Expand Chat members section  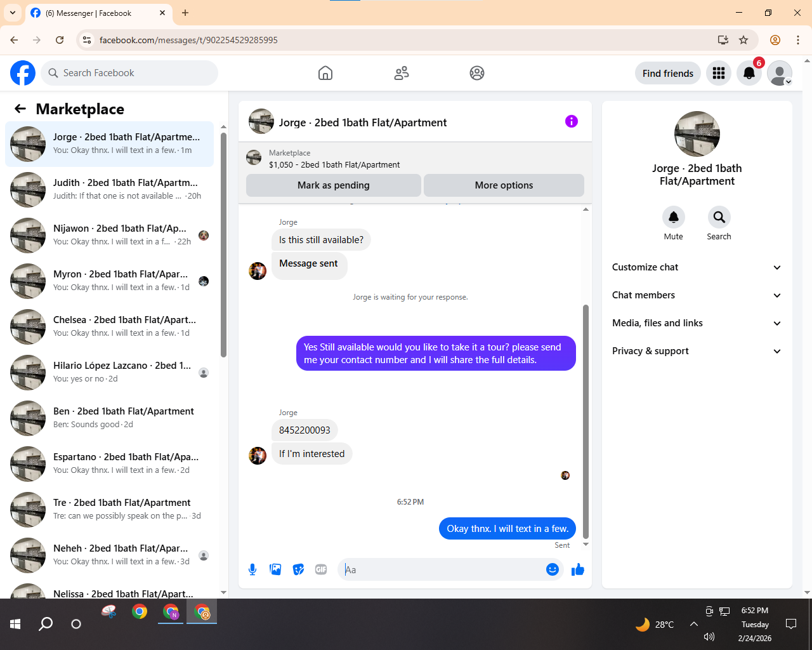click(697, 295)
